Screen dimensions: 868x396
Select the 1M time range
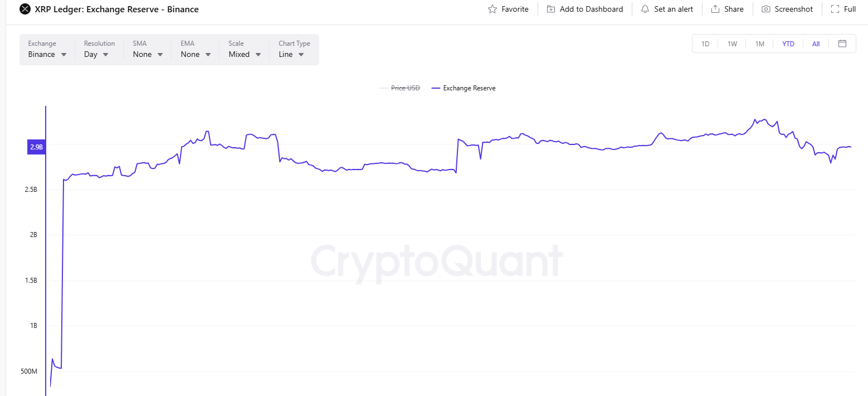click(x=759, y=44)
